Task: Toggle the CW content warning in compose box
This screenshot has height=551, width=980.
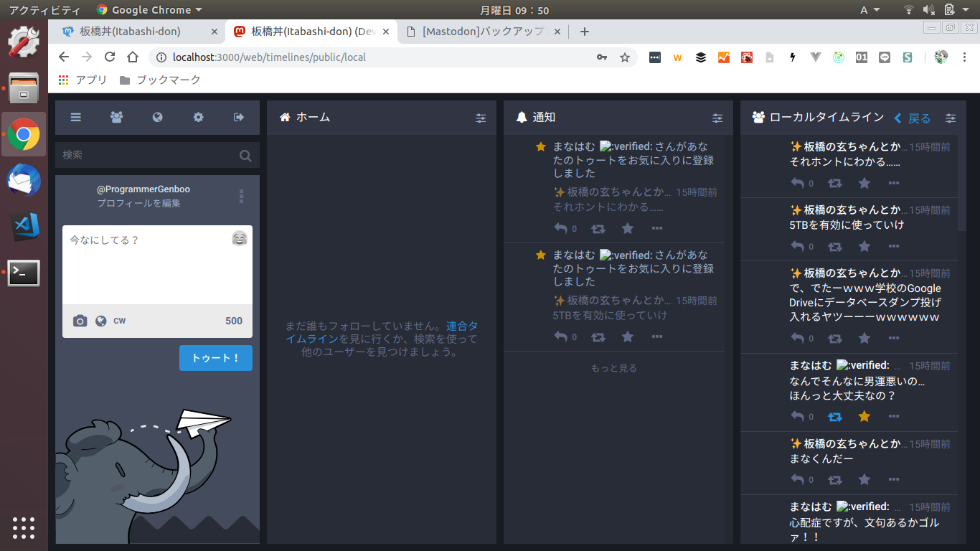Action: point(120,321)
